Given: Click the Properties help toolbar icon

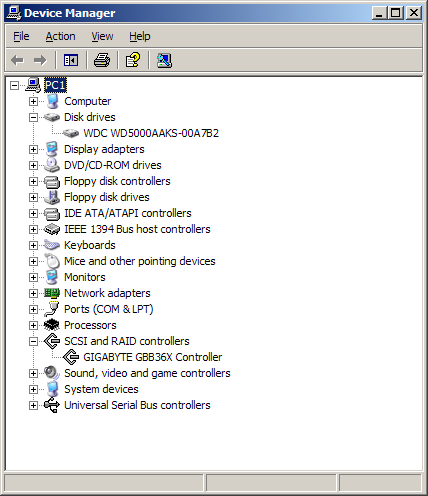Looking at the screenshot, I should point(133,60).
